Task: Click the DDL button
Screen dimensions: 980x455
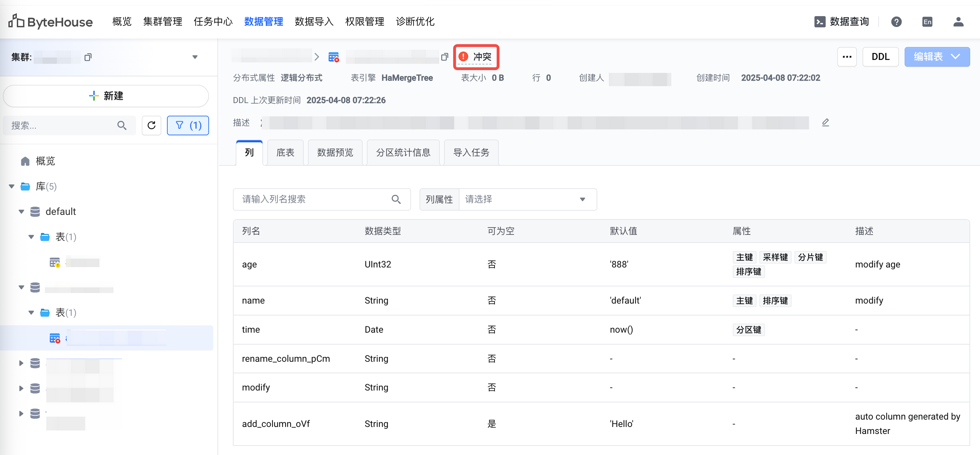Action: tap(880, 57)
